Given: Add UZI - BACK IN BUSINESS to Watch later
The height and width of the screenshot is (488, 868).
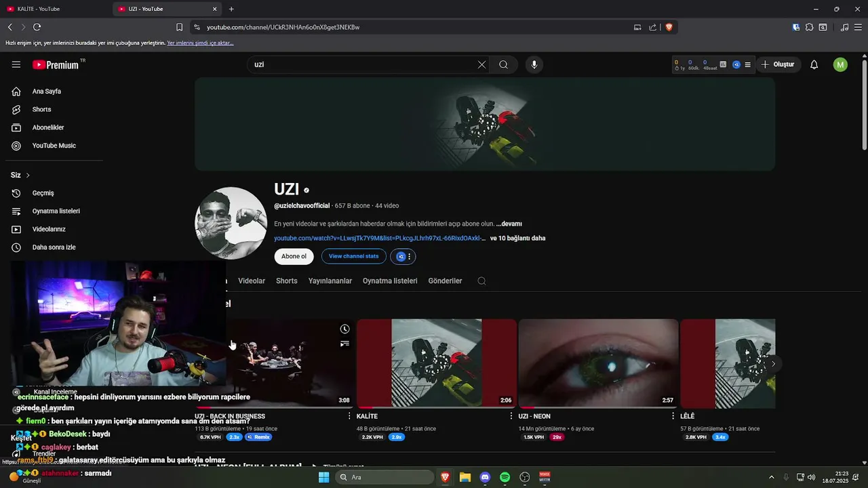Looking at the screenshot, I should pos(344,329).
